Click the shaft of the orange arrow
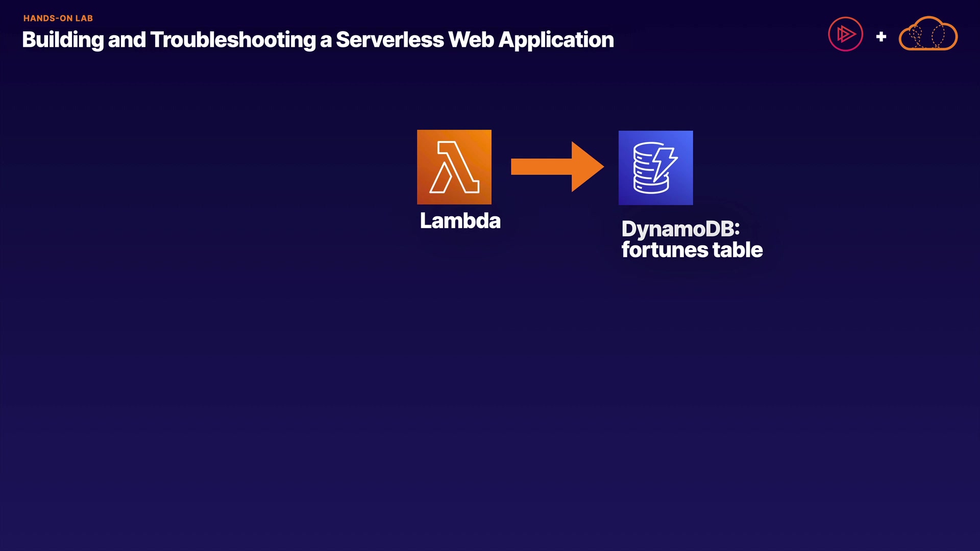 point(541,167)
